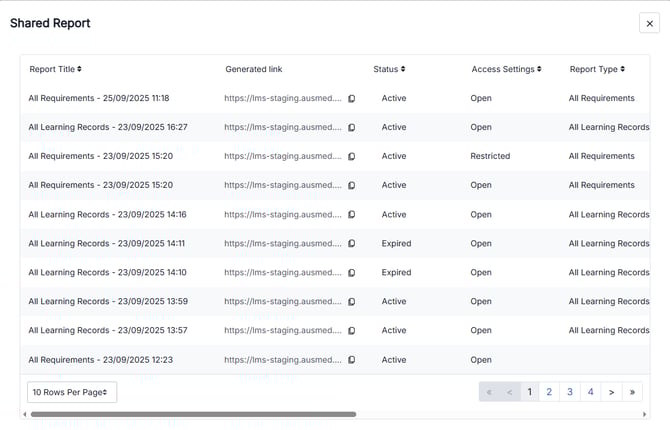Image resolution: width=670 pixels, height=430 pixels.
Task: Go to page 3 of results
Action: (570, 392)
